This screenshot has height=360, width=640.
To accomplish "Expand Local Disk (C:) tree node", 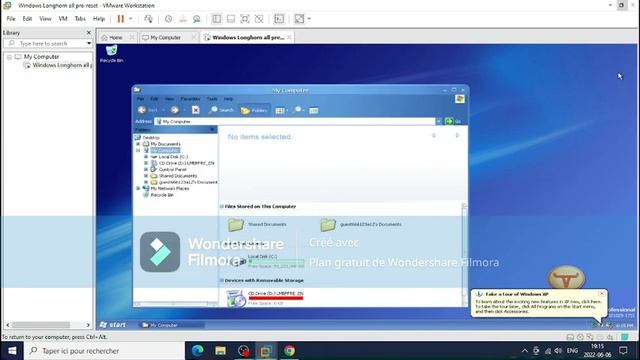I will pos(146,157).
